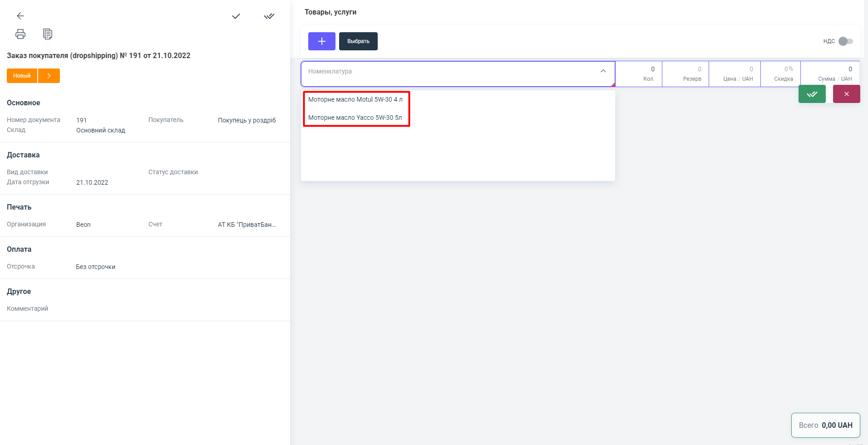Select Моторне масло Motul 5W-30 4 л
868x445 pixels.
[355, 99]
